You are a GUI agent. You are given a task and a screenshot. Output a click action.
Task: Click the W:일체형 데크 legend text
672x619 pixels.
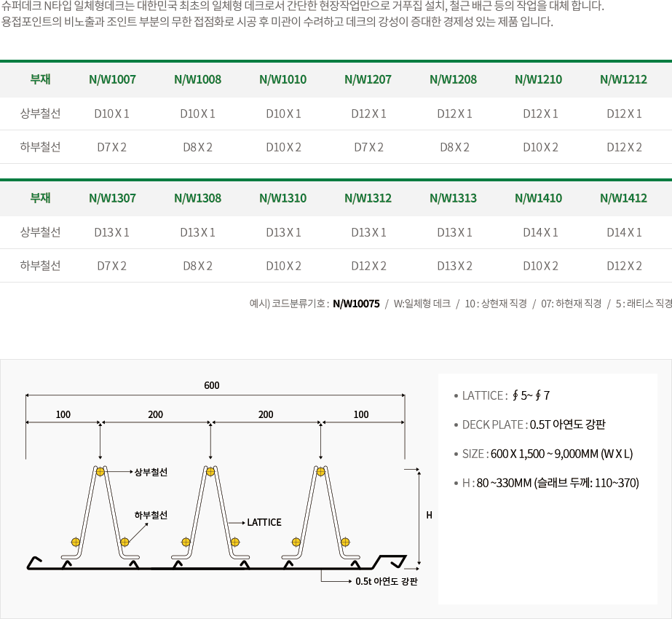(422, 304)
